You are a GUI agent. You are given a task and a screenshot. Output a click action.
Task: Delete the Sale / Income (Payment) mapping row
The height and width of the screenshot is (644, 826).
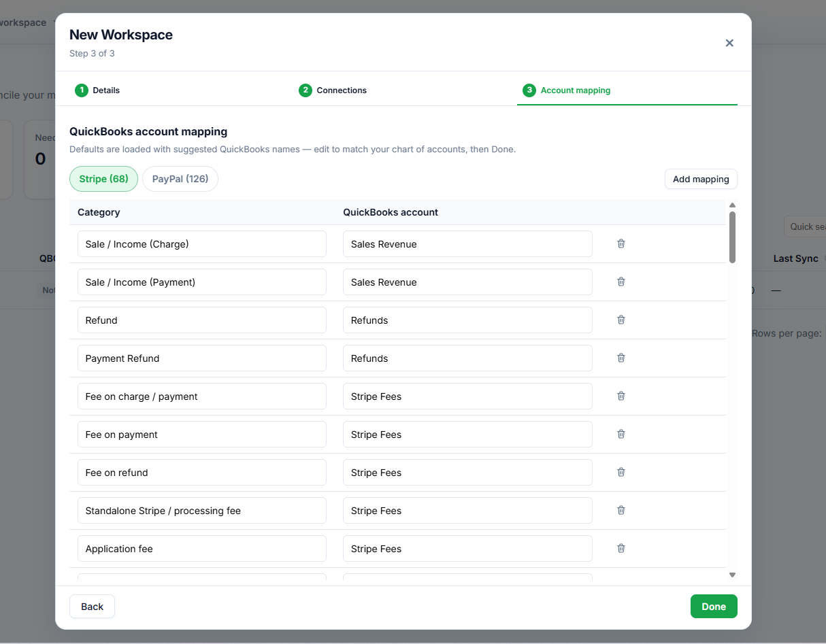pyautogui.click(x=621, y=282)
